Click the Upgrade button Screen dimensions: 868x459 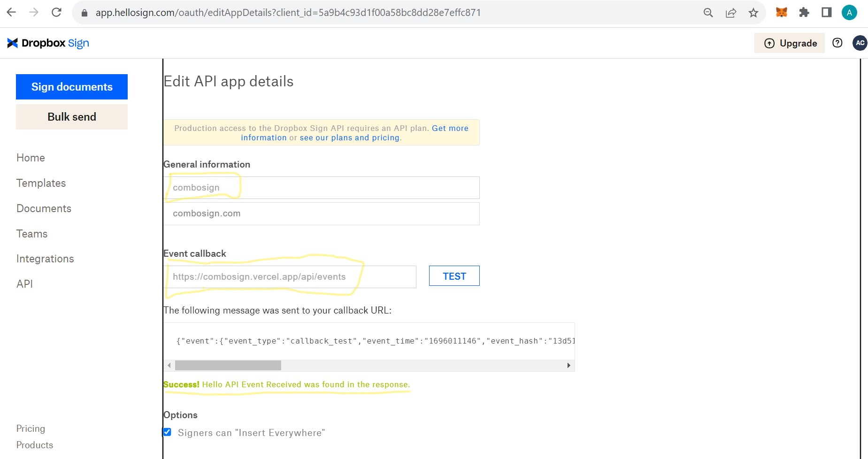pyautogui.click(x=790, y=43)
